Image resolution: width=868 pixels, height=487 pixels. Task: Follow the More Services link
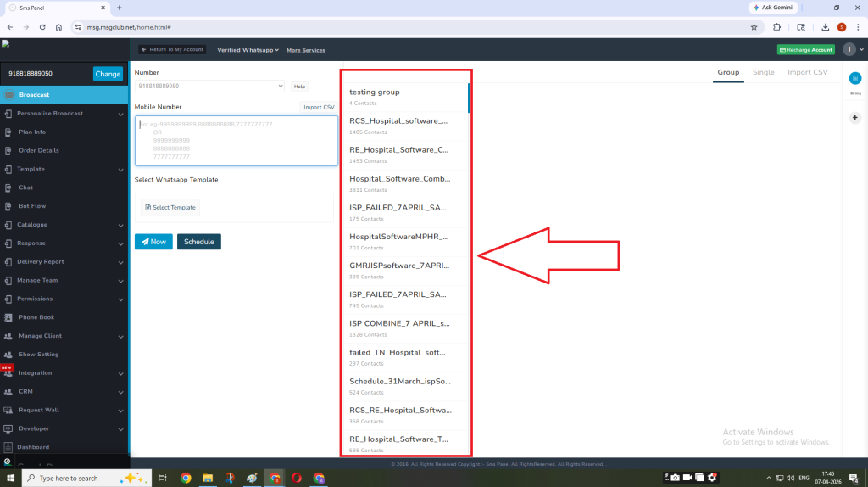click(305, 50)
